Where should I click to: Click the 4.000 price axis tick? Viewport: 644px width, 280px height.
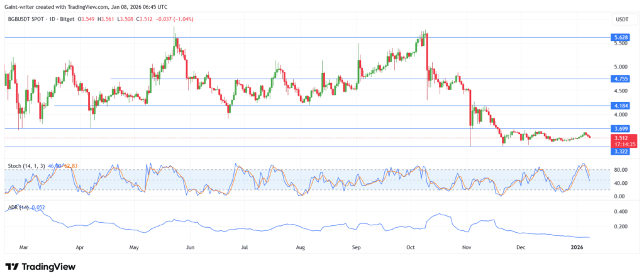620,115
